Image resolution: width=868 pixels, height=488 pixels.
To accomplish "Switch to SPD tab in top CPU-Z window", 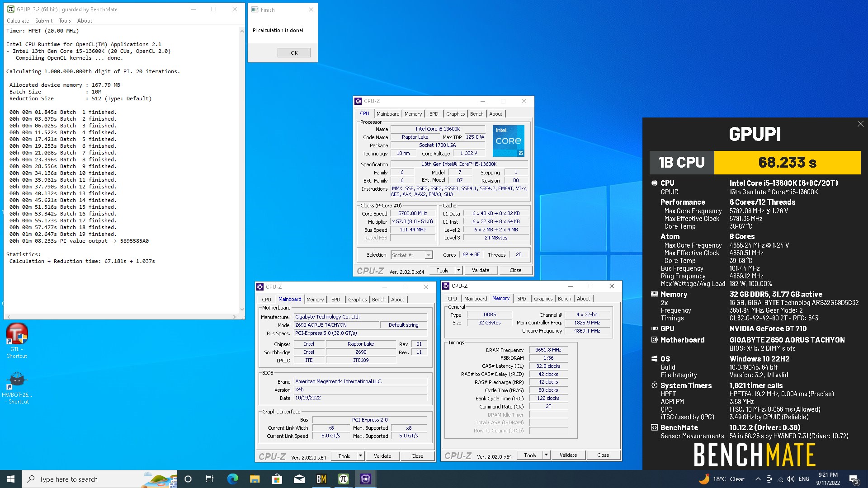I will coord(434,114).
